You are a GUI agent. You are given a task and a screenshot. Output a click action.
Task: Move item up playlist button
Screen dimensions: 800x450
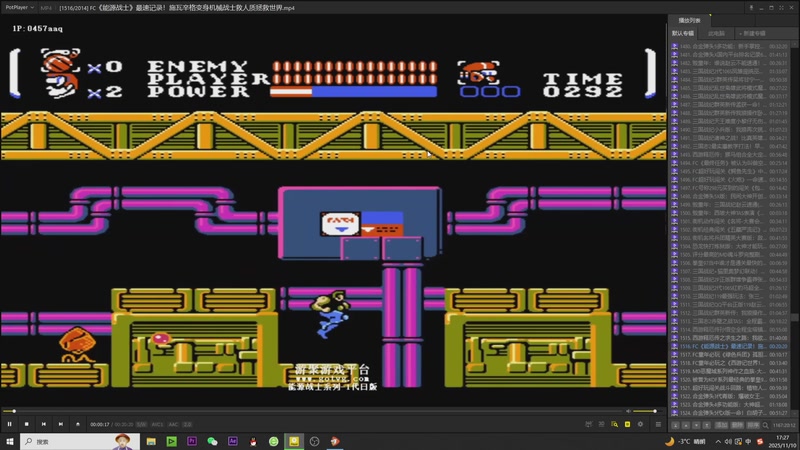pyautogui.click(x=686, y=425)
